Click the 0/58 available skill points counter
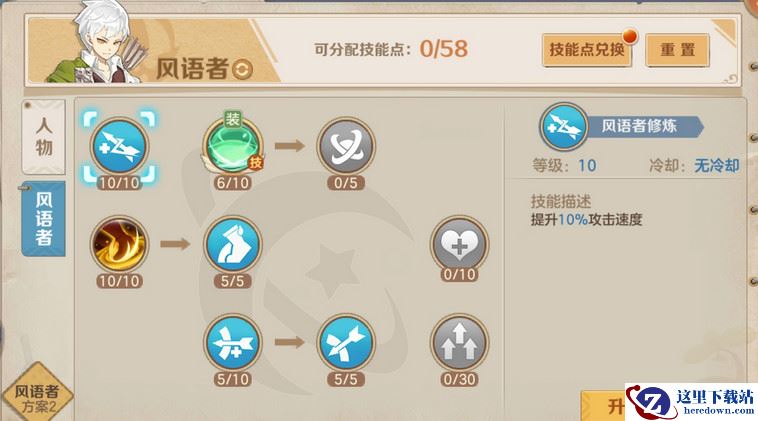 coord(444,49)
